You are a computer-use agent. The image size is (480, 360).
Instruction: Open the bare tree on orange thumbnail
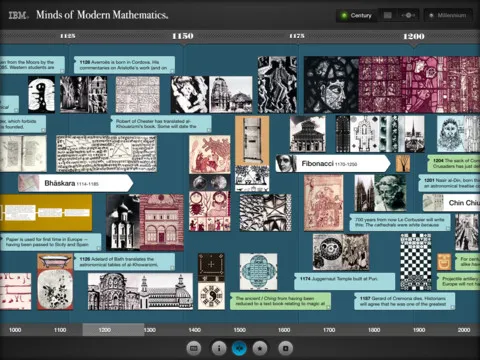pos(403,164)
